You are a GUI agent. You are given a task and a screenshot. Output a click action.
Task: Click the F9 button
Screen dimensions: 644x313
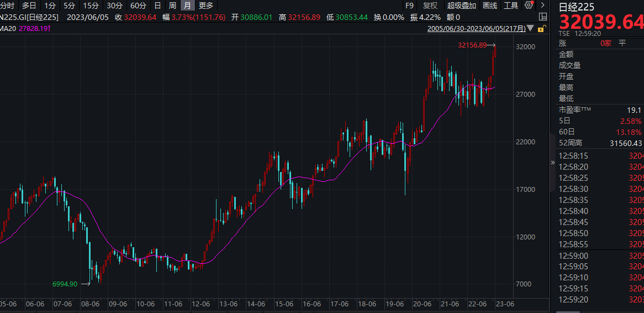click(x=409, y=6)
